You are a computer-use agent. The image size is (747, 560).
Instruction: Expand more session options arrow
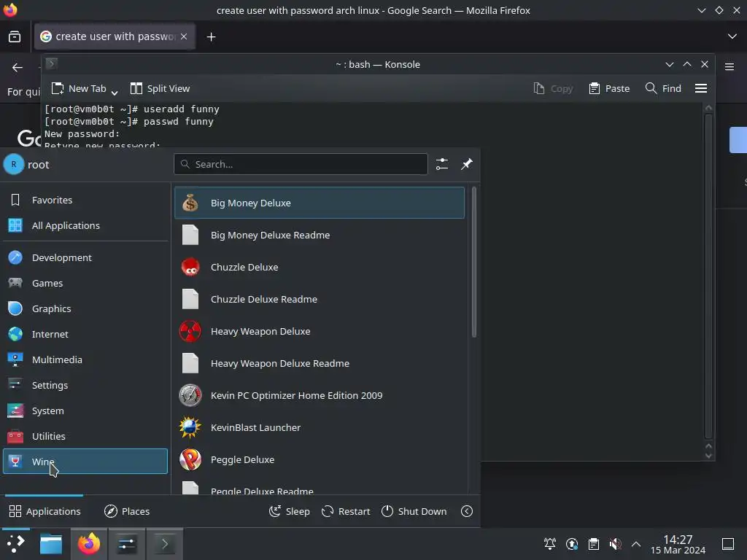point(467,511)
